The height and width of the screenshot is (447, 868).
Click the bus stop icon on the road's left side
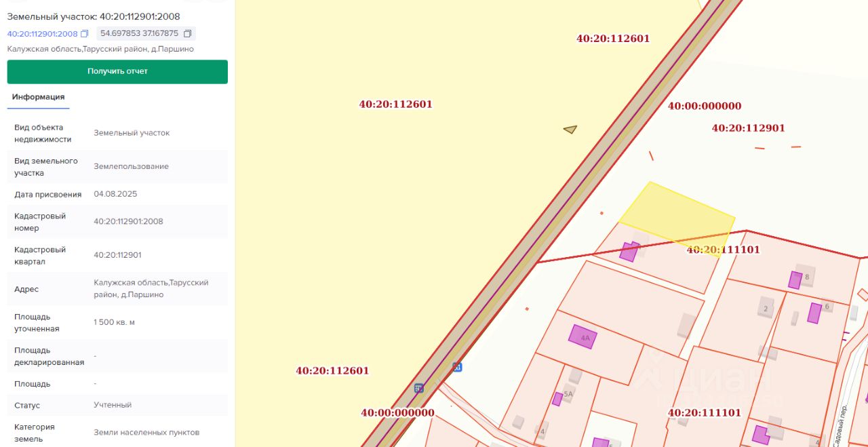pyautogui.click(x=419, y=388)
